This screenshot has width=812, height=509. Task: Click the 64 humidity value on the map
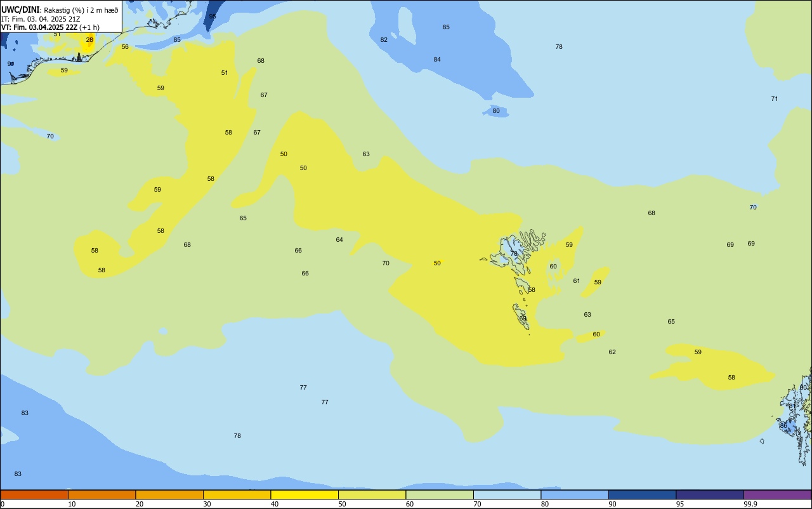pyautogui.click(x=339, y=239)
